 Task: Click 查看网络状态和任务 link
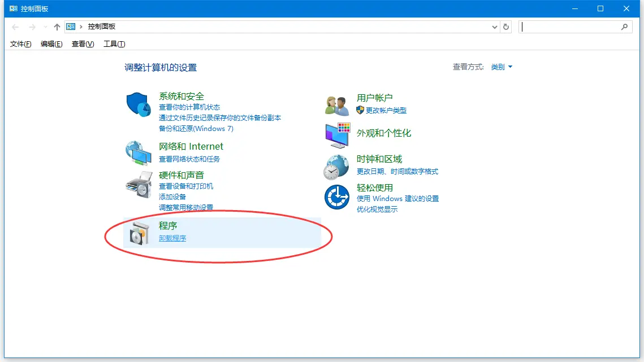(189, 159)
